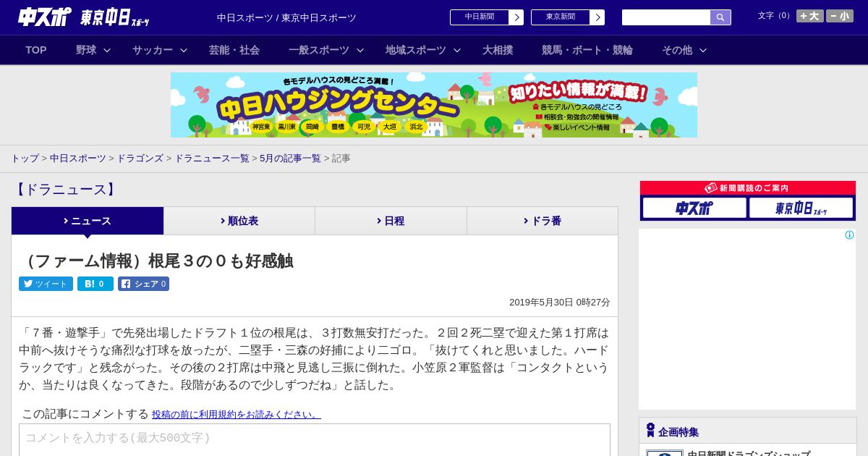Open the 野球 navigation menu
This screenshot has height=456, width=868.
[86, 50]
